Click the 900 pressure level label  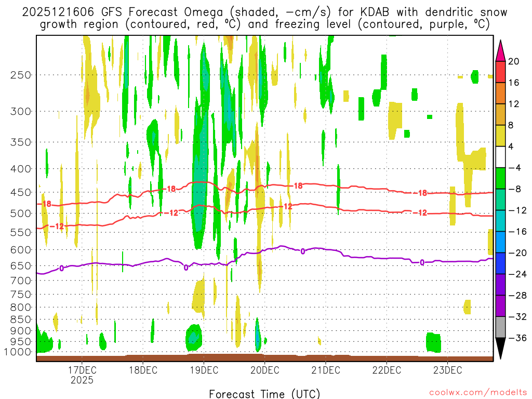click(x=21, y=331)
